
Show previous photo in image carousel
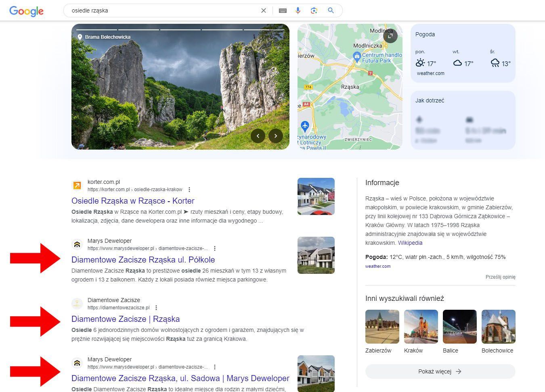click(258, 136)
